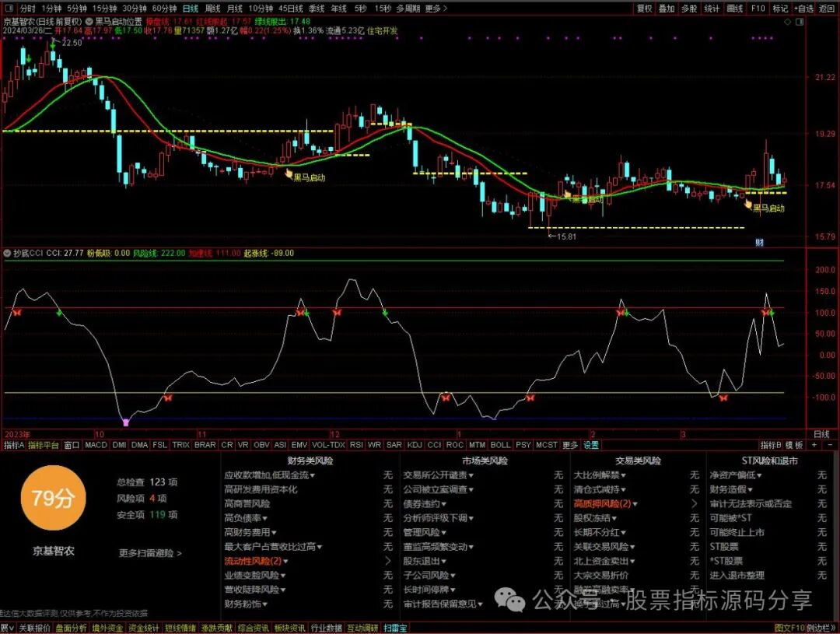Click the 返回 back button

coord(827,9)
